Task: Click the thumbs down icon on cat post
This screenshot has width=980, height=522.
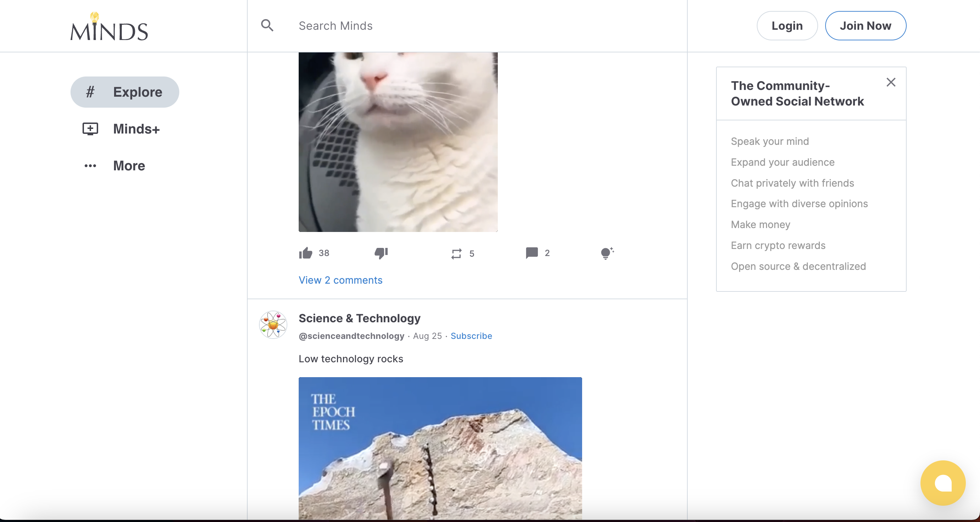Action: coord(381,253)
